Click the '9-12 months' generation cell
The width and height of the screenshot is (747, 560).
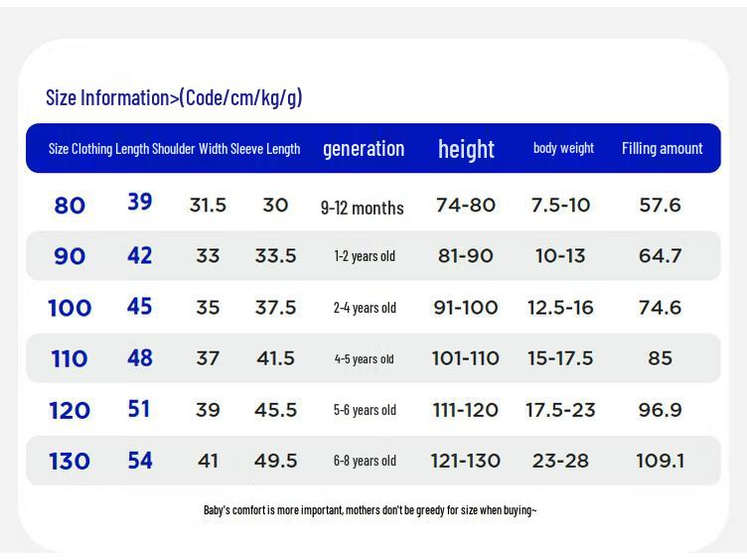tap(362, 209)
